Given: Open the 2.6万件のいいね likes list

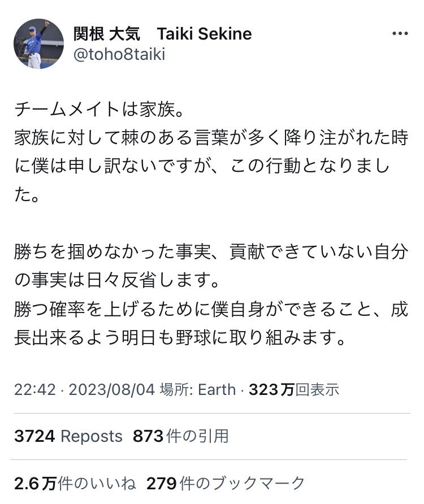Looking at the screenshot, I should (x=75, y=484).
